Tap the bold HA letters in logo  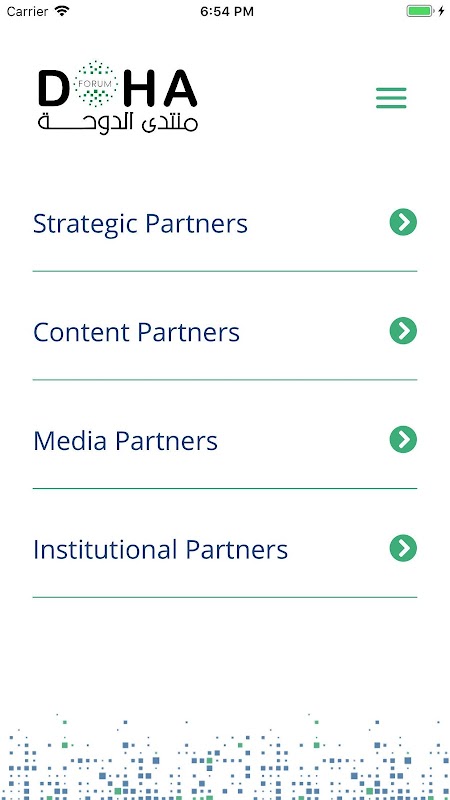click(x=160, y=87)
